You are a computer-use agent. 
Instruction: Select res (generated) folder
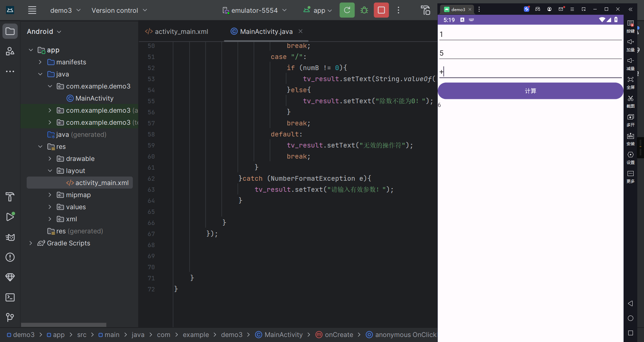pos(75,231)
